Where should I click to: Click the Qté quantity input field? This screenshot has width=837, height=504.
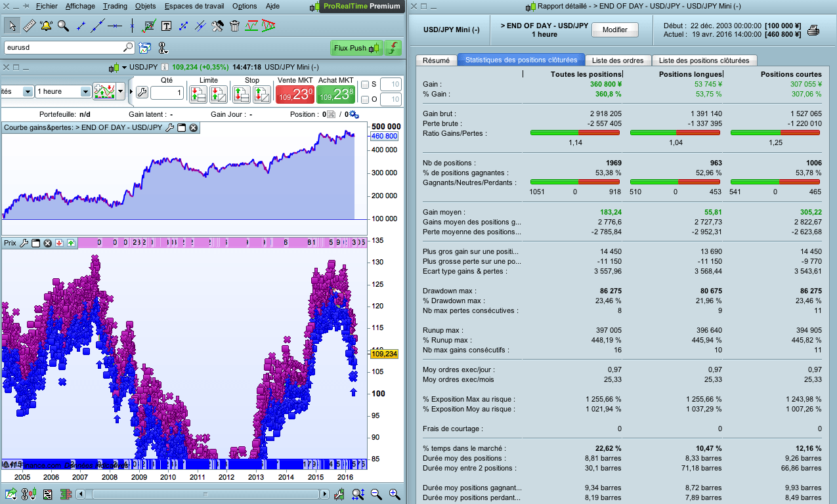pos(167,93)
